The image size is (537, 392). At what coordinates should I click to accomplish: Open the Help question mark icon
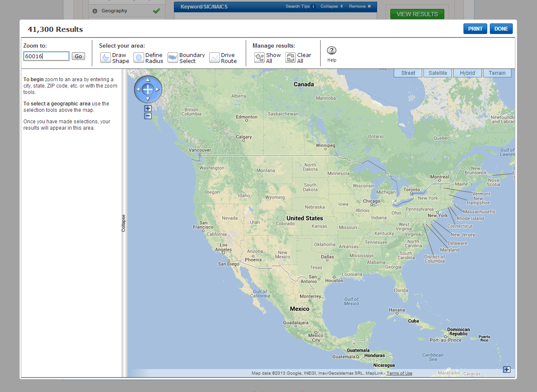pyautogui.click(x=332, y=50)
